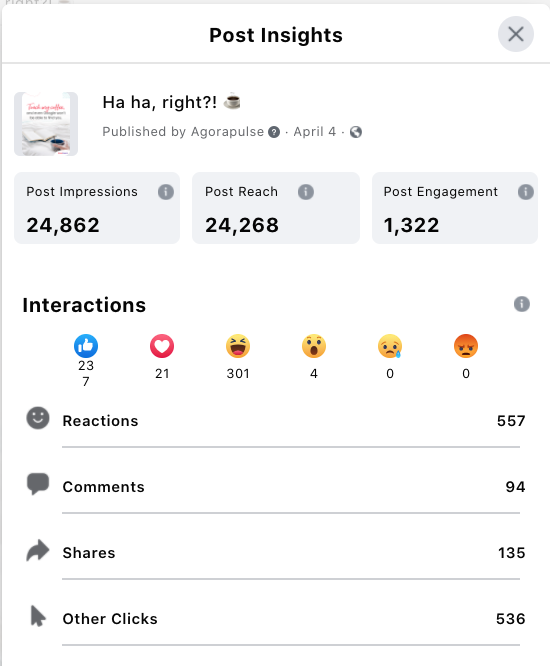Viewport: 550px width, 666px height.
Task: Open the Shares row
Action: coord(275,553)
